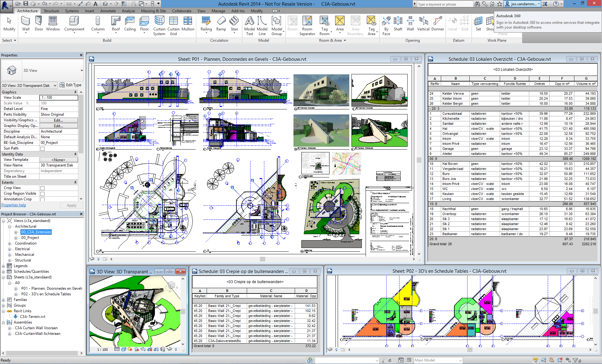Click the Save icon in quick access toolbar
The height and width of the screenshot is (364, 602).
pyautogui.click(x=26, y=4)
